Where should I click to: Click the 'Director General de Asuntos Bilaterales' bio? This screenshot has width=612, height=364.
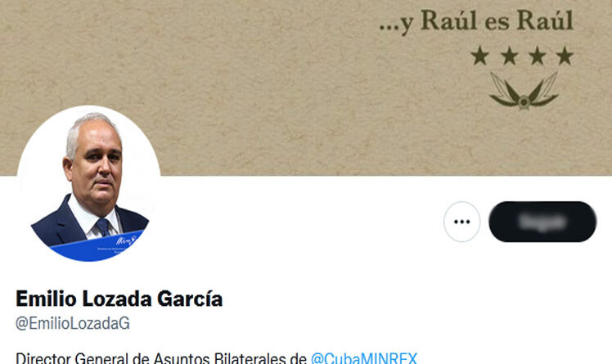161,358
